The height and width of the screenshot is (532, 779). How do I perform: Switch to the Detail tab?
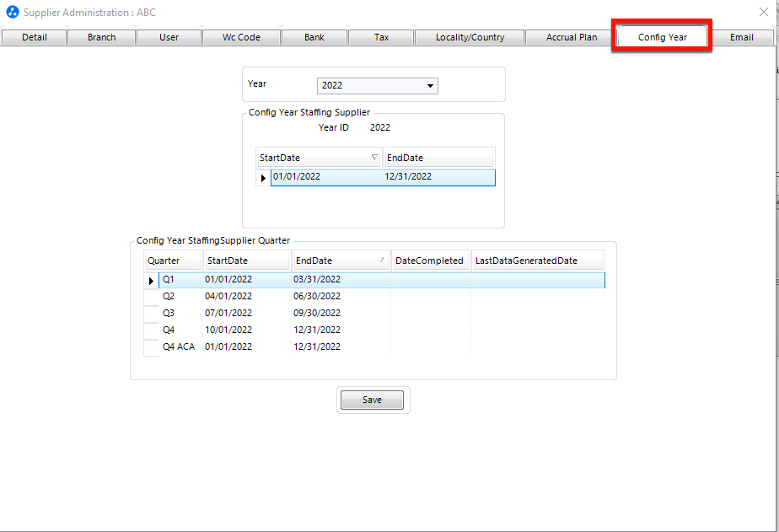pyautogui.click(x=35, y=37)
